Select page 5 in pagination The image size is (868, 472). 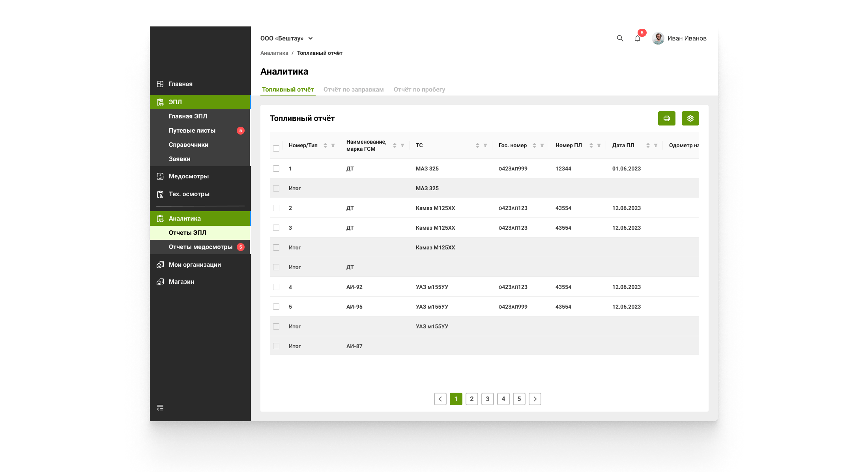coord(519,399)
